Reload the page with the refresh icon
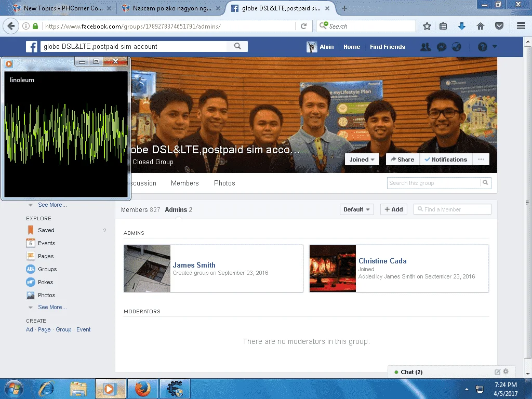This screenshot has width=532, height=399. (303, 26)
